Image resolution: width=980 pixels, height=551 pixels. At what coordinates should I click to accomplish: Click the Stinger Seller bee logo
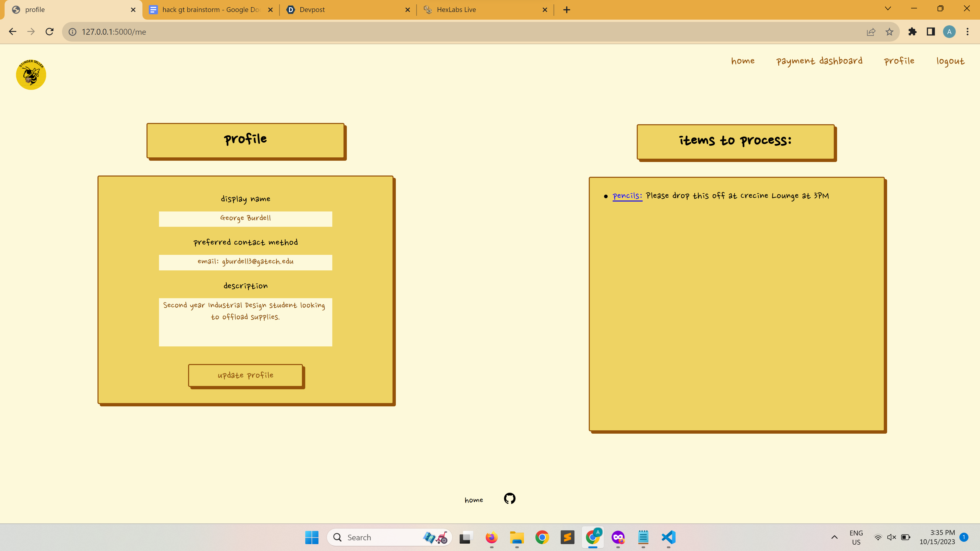[x=31, y=74]
